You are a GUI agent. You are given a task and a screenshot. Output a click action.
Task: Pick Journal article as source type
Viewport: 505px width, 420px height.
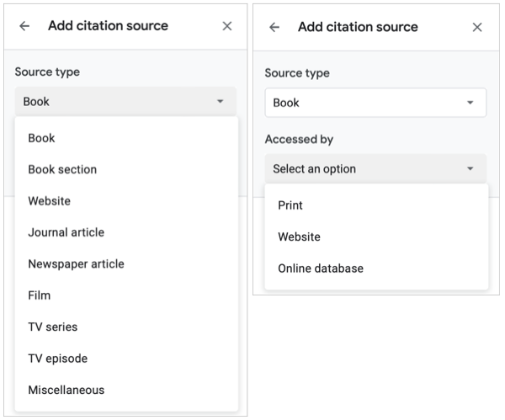pyautogui.click(x=66, y=232)
